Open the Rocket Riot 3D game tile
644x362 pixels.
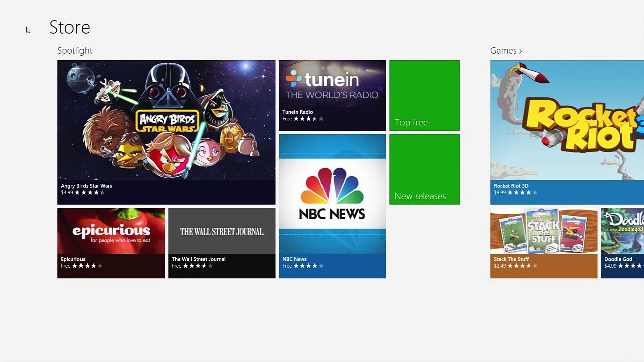pos(567,132)
